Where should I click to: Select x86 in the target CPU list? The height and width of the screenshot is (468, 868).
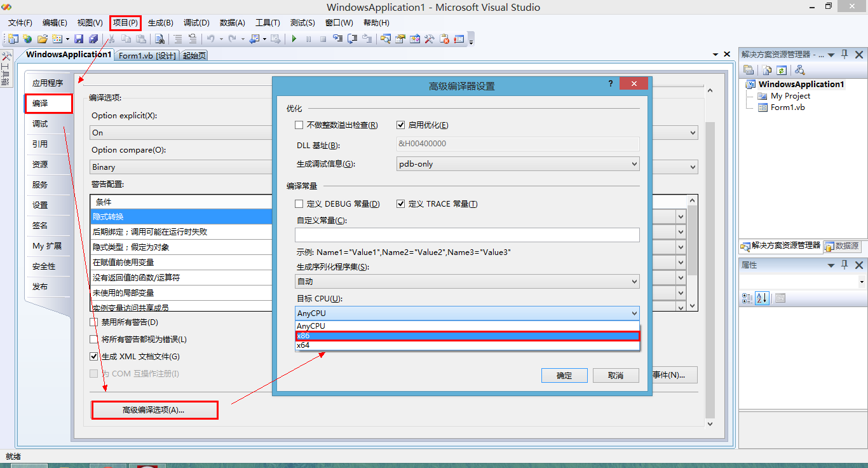coord(467,336)
